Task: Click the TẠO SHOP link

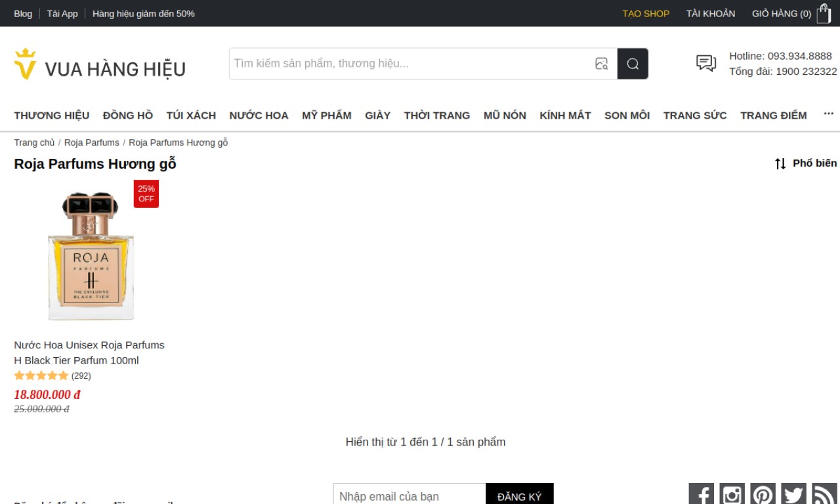Action: pos(646,13)
